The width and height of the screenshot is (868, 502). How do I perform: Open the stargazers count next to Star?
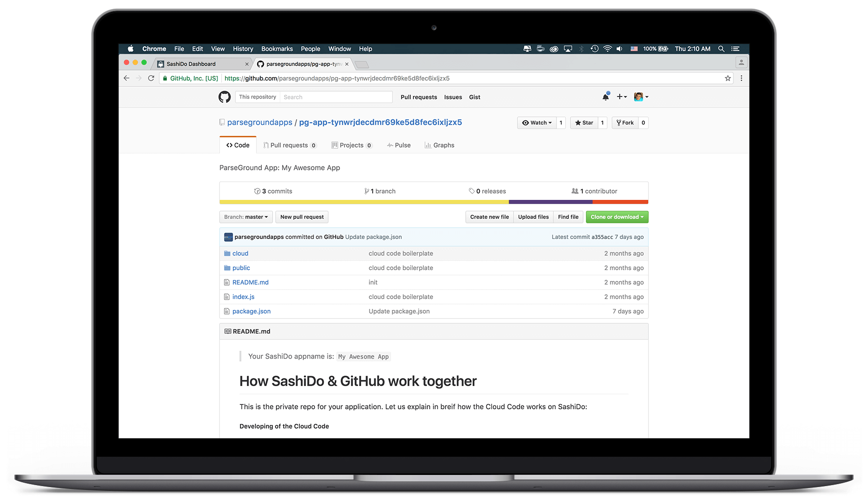(602, 123)
